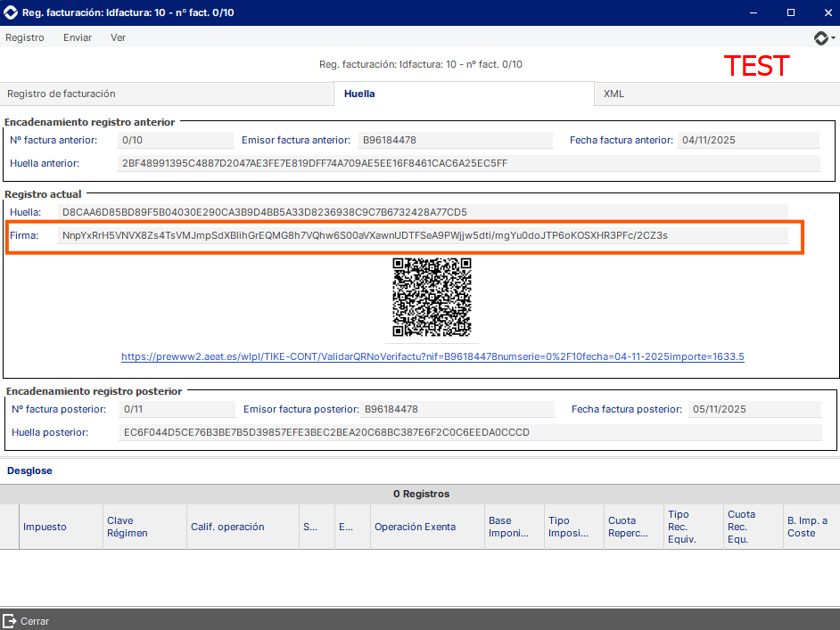This screenshot has height=630, width=840.
Task: Switch to Registro de facturación tab
Action: (x=167, y=94)
